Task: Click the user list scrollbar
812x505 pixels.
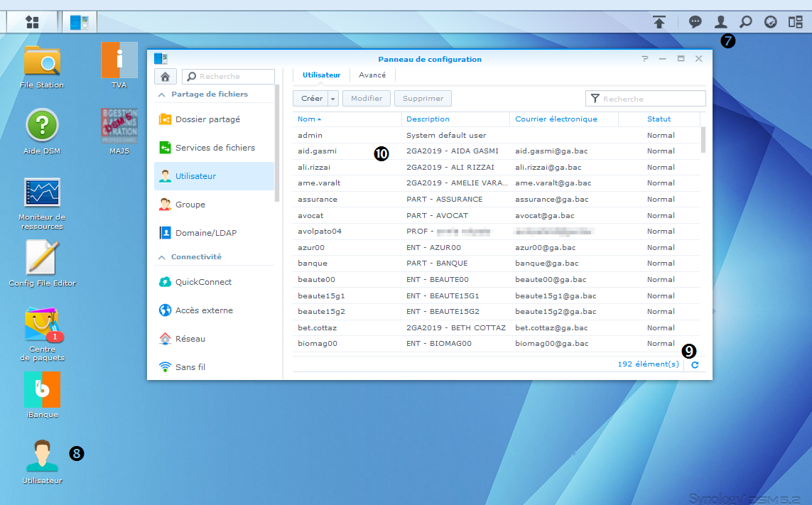Action: click(x=703, y=140)
